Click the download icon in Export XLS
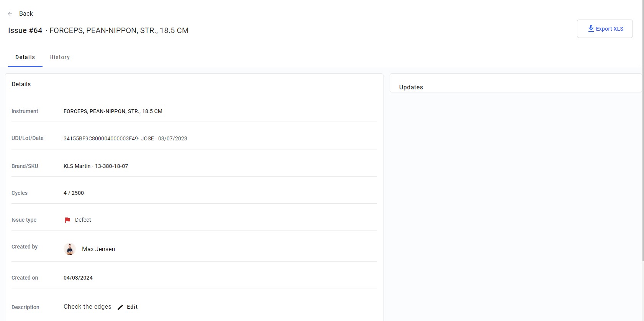Image resolution: width=644 pixels, height=321 pixels. [591, 29]
